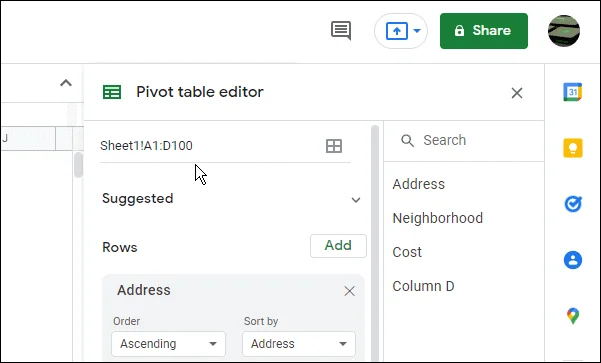Open Google Keep side panel
The image size is (601, 363).
pos(573,148)
